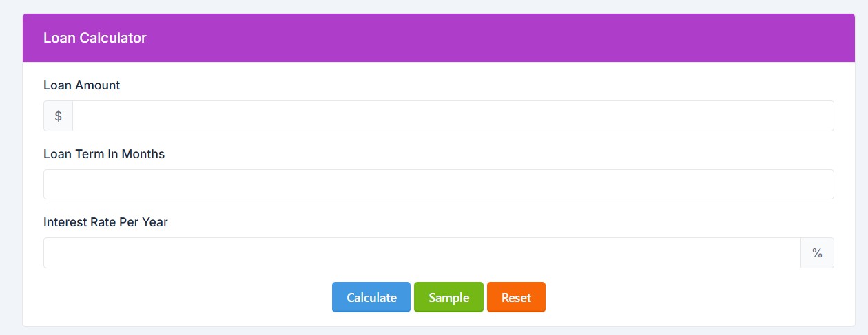Click the Loan Term In Months label
This screenshot has height=335, width=868.
tap(104, 154)
